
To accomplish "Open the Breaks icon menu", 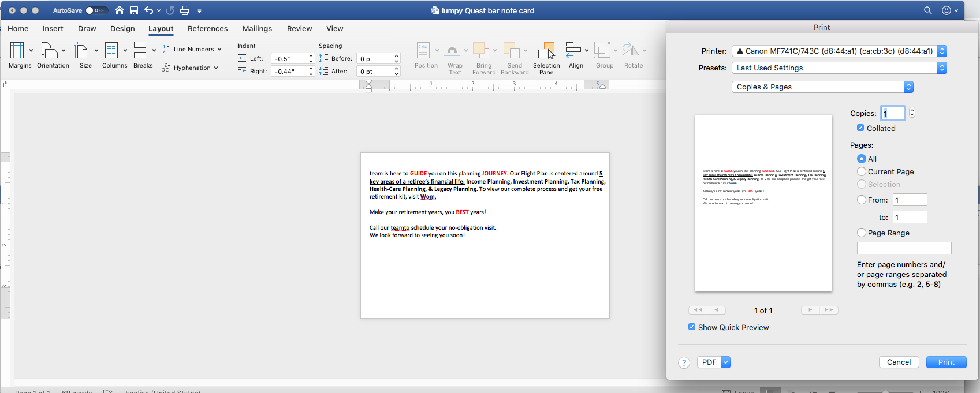I will (x=140, y=51).
